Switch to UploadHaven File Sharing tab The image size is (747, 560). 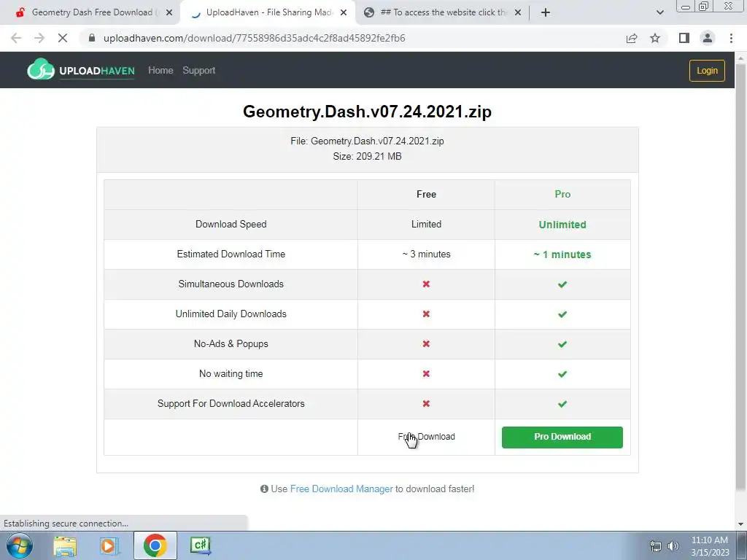coord(267,12)
